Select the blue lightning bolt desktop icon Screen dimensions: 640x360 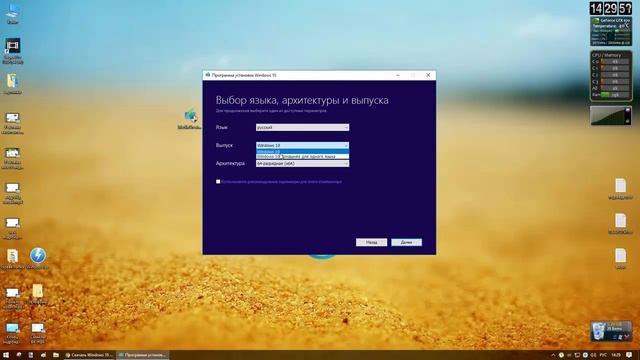[x=38, y=258]
